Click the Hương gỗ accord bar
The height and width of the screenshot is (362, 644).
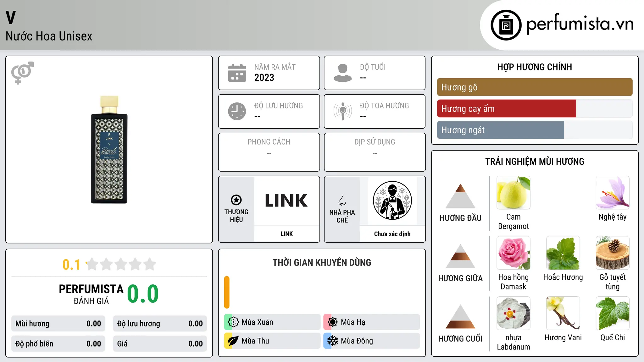(535, 87)
